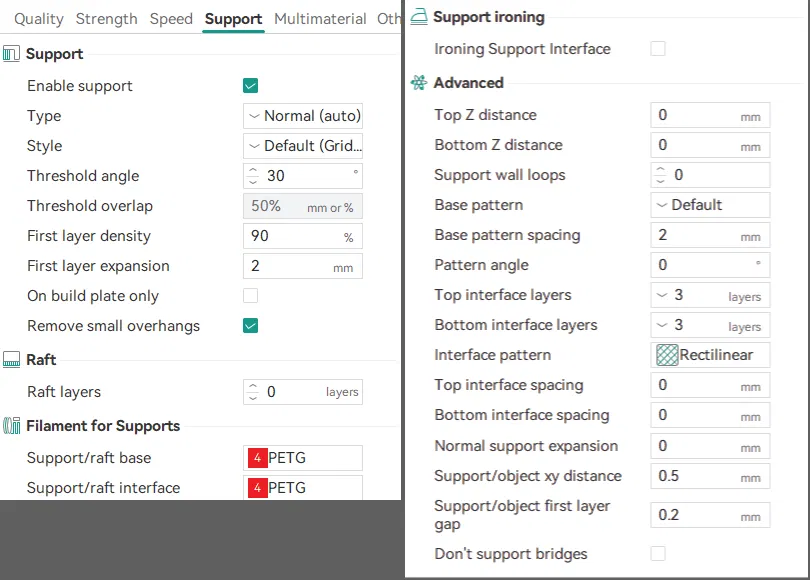Screen dimensions: 810x580
Task: Disable the Enable support checkbox
Action: (x=251, y=86)
